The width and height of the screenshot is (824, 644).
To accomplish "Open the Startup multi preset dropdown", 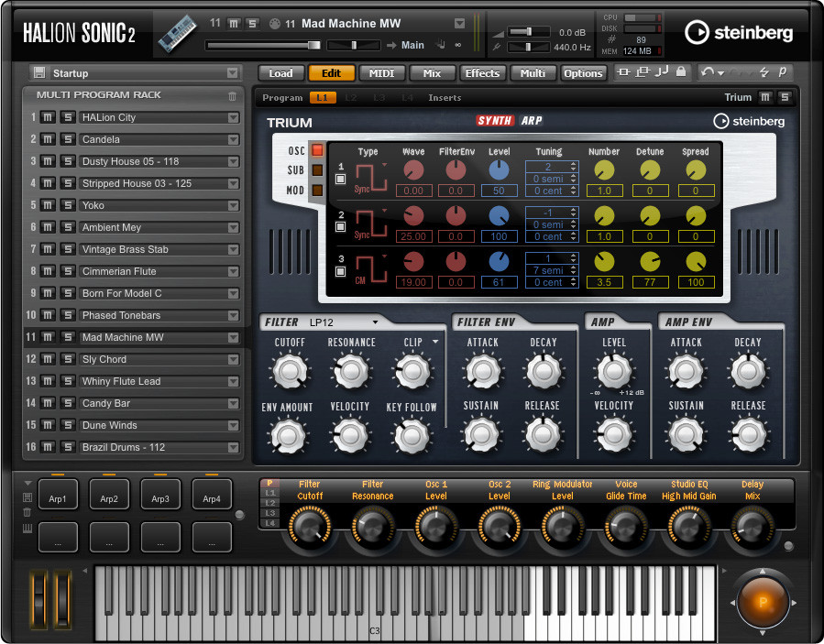I will [x=232, y=72].
